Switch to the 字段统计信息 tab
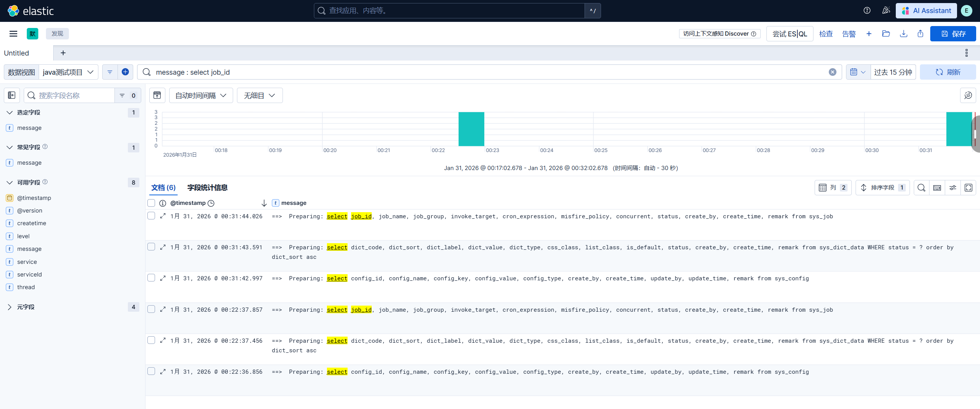This screenshot has width=980, height=409. (207, 188)
